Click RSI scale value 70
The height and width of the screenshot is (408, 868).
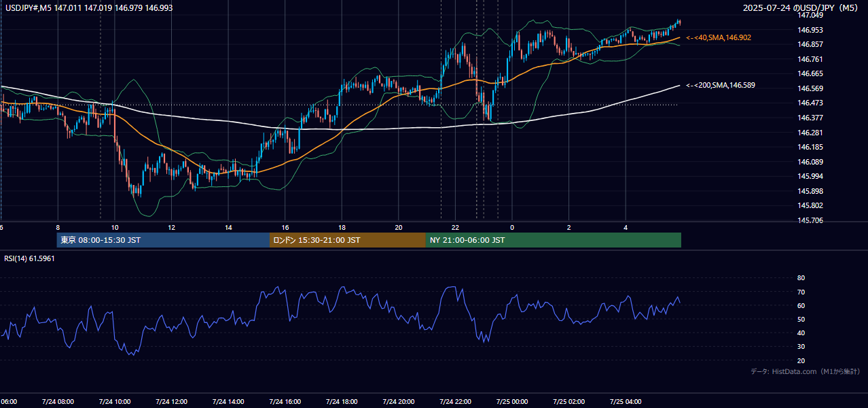pos(801,292)
